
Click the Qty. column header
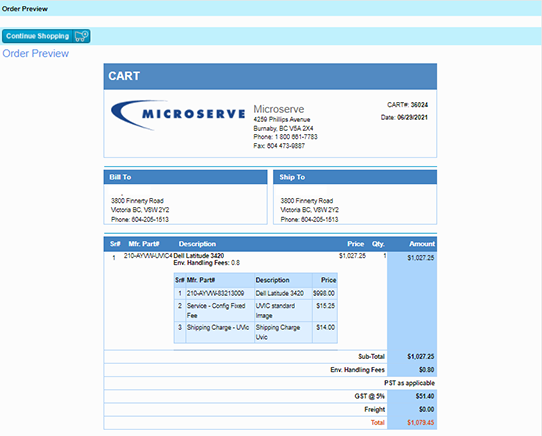point(378,244)
